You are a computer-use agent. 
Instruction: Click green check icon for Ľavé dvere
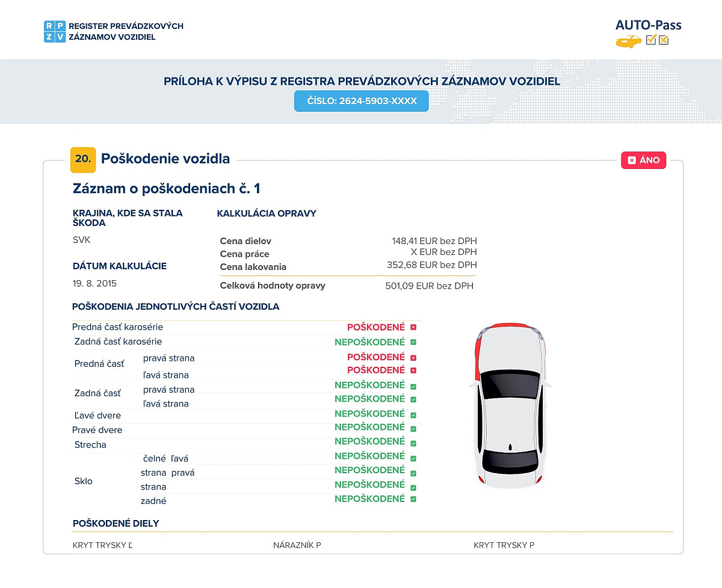[x=413, y=414]
